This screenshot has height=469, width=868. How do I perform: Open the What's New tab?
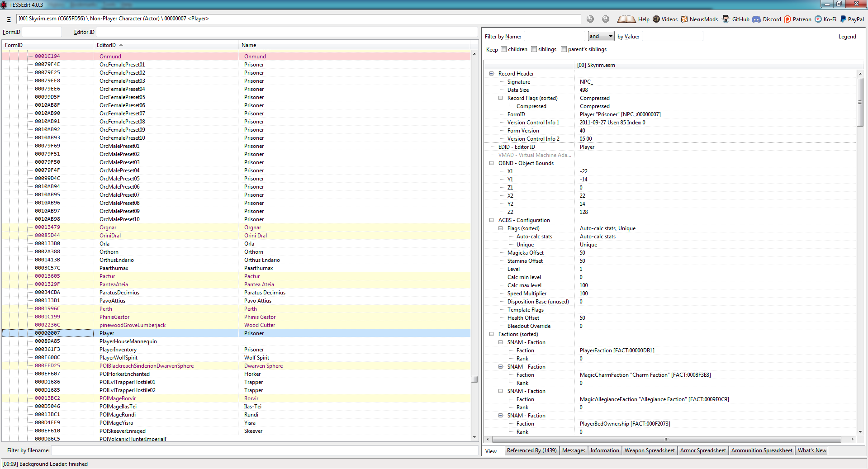coord(812,450)
